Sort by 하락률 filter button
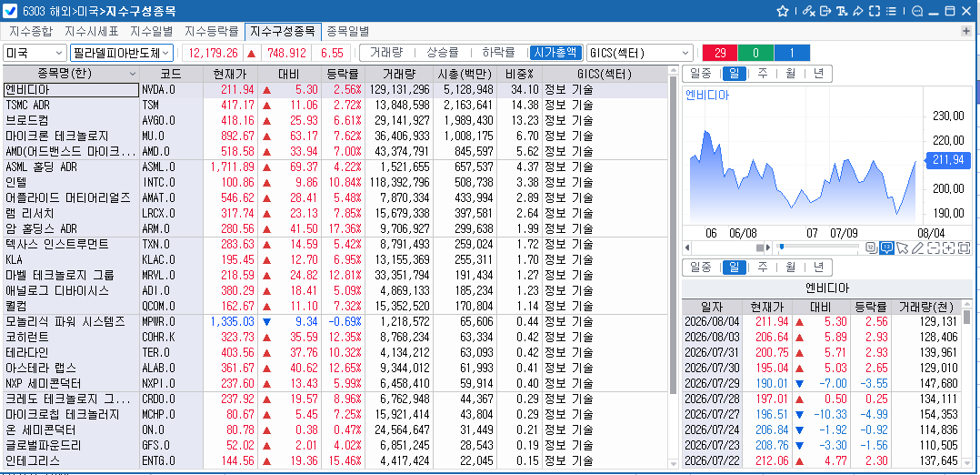Viewport: 980px width, 475px height. pyautogui.click(x=498, y=53)
